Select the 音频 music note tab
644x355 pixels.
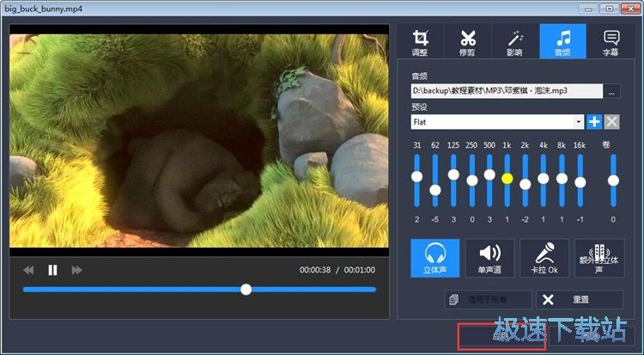pyautogui.click(x=562, y=41)
